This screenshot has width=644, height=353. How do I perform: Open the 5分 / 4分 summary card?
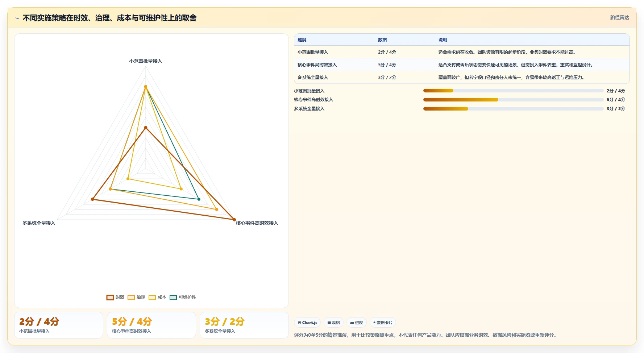(151, 325)
